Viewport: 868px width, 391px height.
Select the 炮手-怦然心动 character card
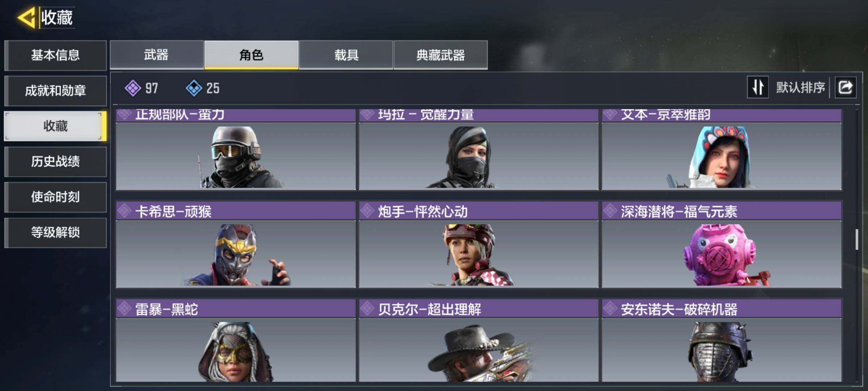click(x=478, y=245)
